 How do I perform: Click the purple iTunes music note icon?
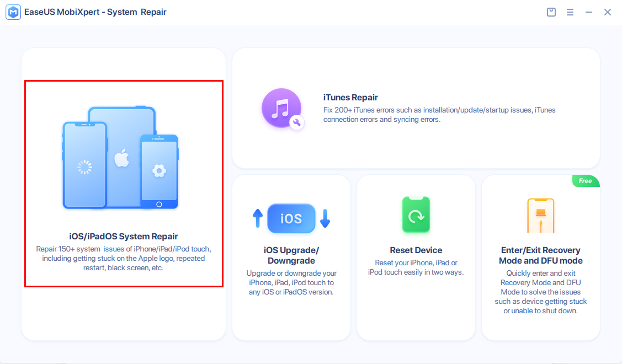point(282,108)
